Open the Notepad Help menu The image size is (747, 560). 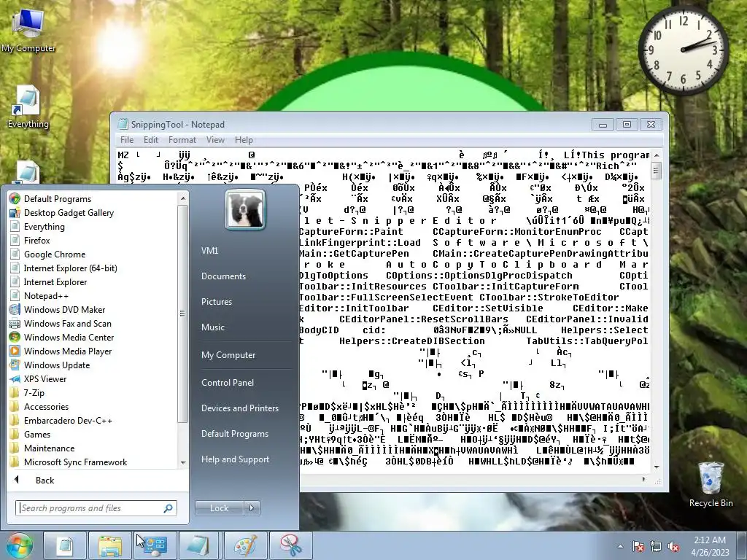click(x=244, y=140)
